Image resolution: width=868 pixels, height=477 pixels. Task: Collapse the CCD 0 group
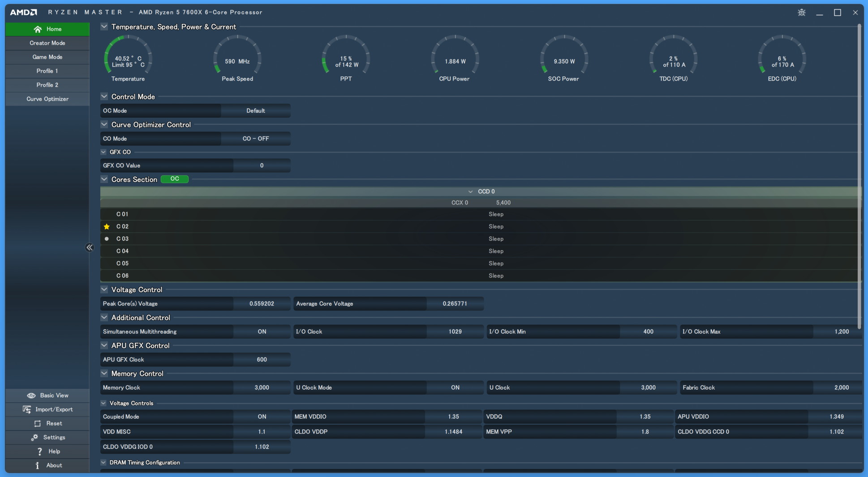470,192
